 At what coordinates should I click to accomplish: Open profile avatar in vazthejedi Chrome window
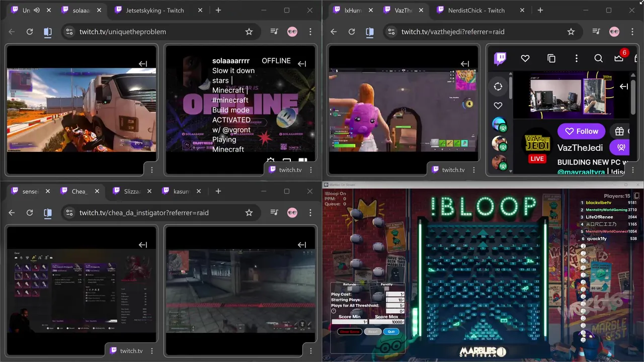click(x=614, y=32)
